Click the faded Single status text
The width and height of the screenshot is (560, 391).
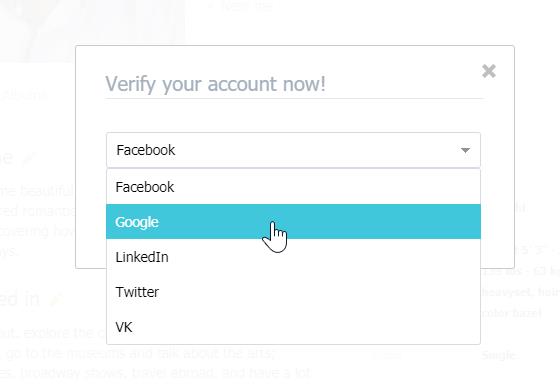(499, 355)
